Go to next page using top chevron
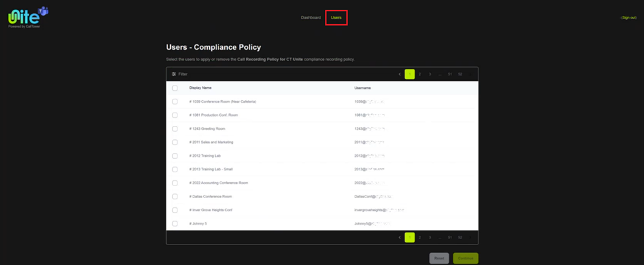Screen dimensions: 644x265 coord(471,74)
